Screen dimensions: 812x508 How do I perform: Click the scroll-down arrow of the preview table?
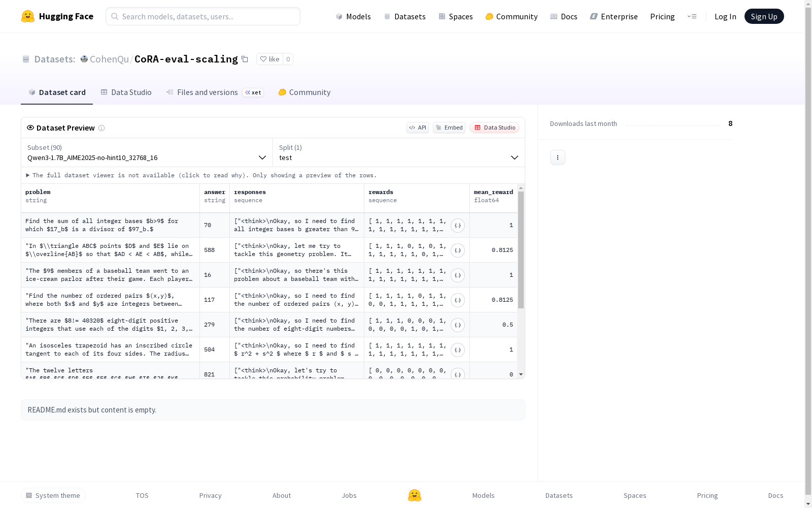point(521,374)
